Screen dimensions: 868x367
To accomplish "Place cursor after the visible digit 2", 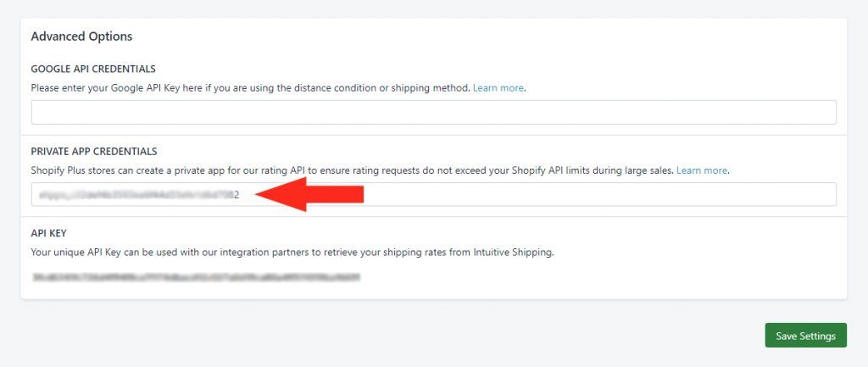I will pyautogui.click(x=240, y=195).
